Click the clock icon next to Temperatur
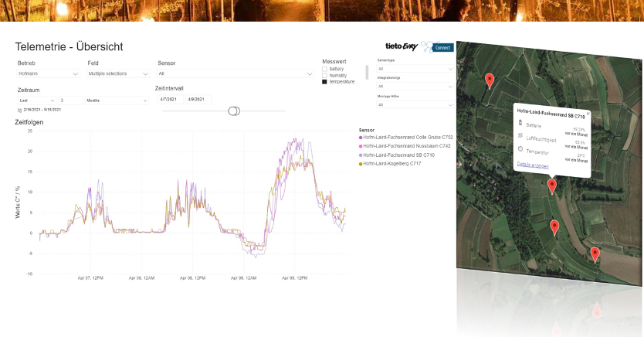The height and width of the screenshot is (337, 644). click(520, 149)
